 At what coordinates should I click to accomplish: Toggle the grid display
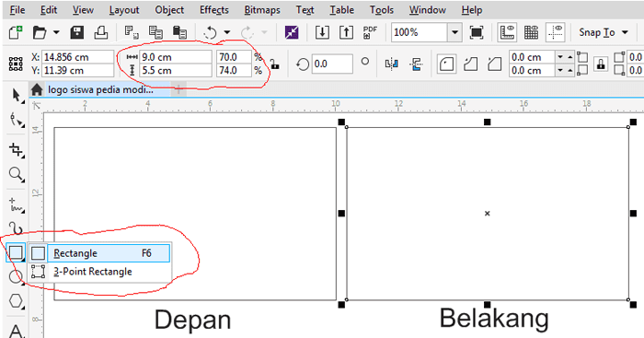532,32
